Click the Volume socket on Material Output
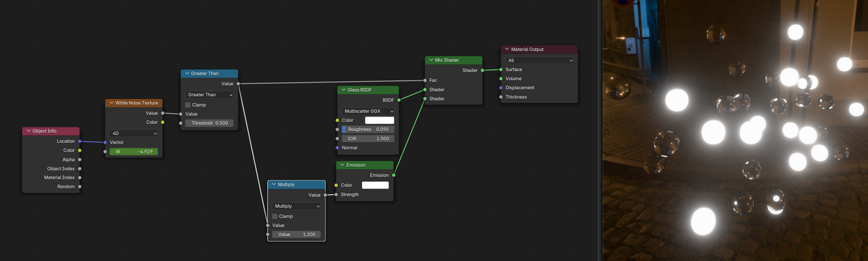 501,79
